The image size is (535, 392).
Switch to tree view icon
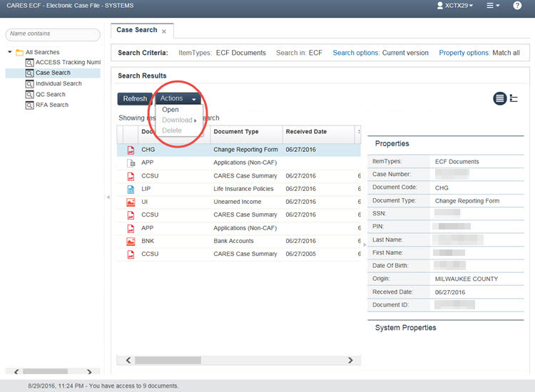(x=514, y=98)
